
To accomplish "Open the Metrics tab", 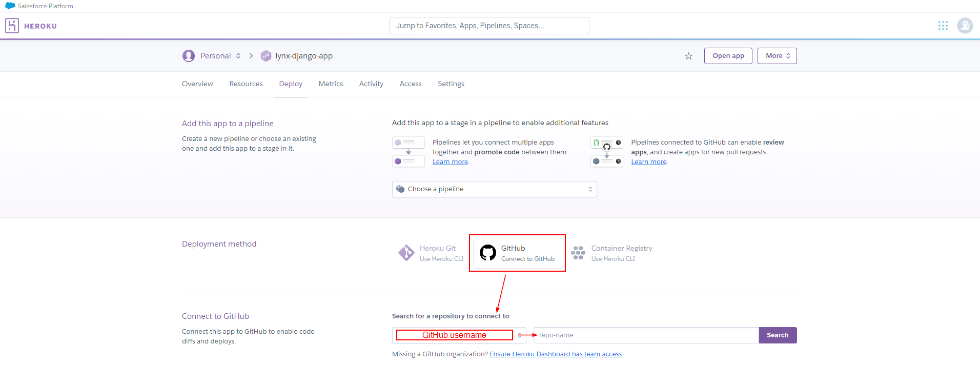I will click(331, 84).
